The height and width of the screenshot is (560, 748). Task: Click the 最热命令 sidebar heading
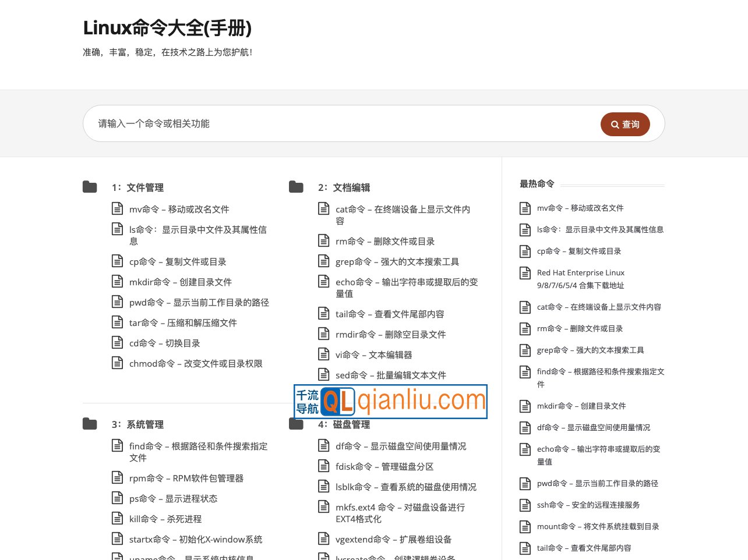click(537, 183)
